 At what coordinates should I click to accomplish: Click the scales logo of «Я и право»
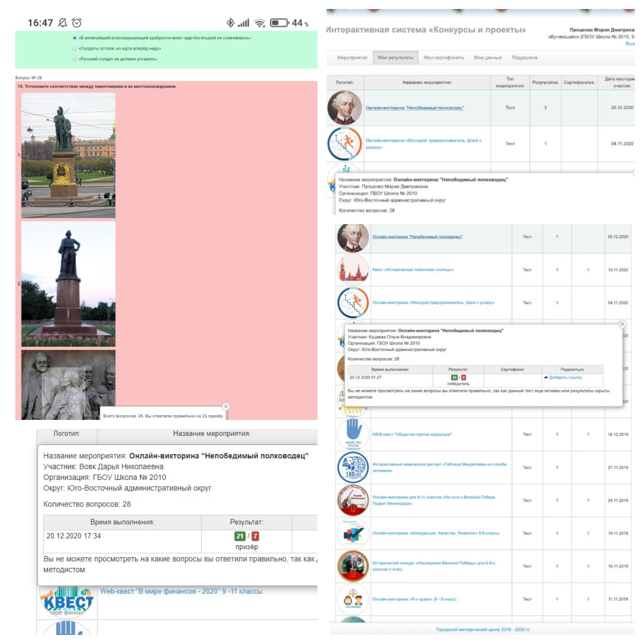(x=353, y=599)
